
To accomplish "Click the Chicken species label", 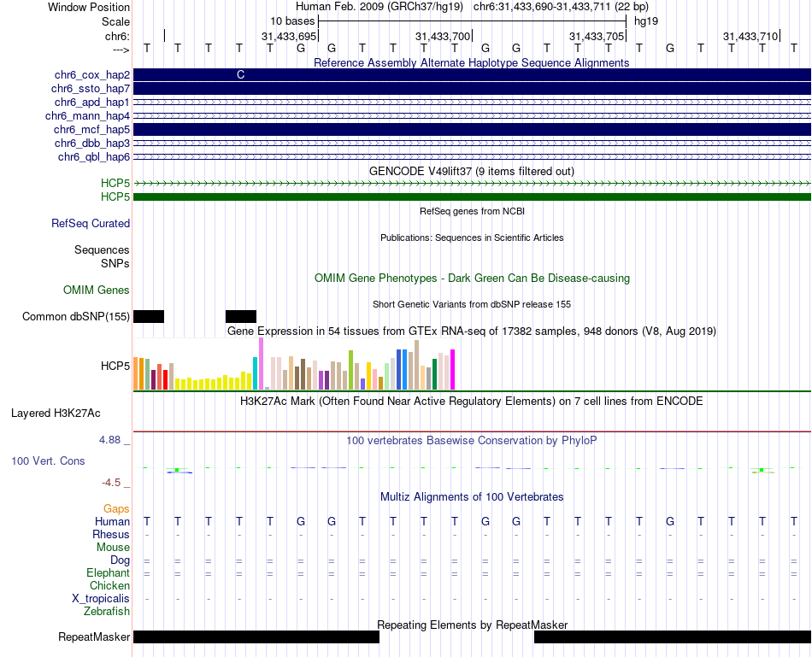I will 109,585.
